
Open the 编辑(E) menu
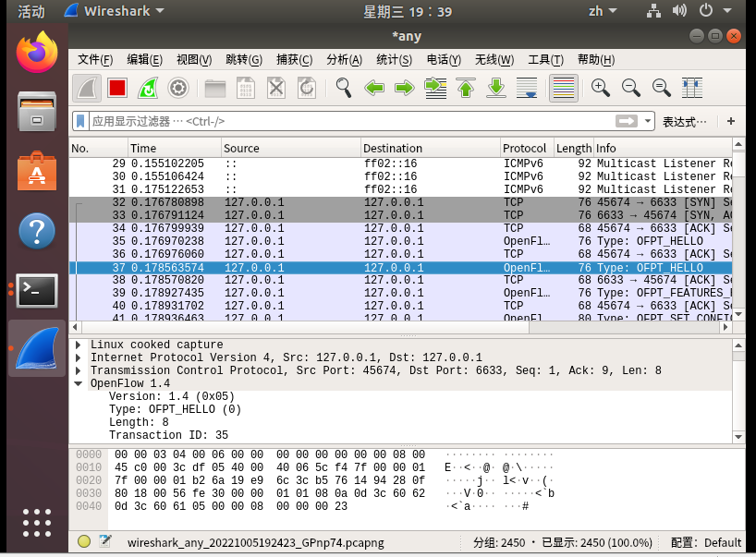145,60
